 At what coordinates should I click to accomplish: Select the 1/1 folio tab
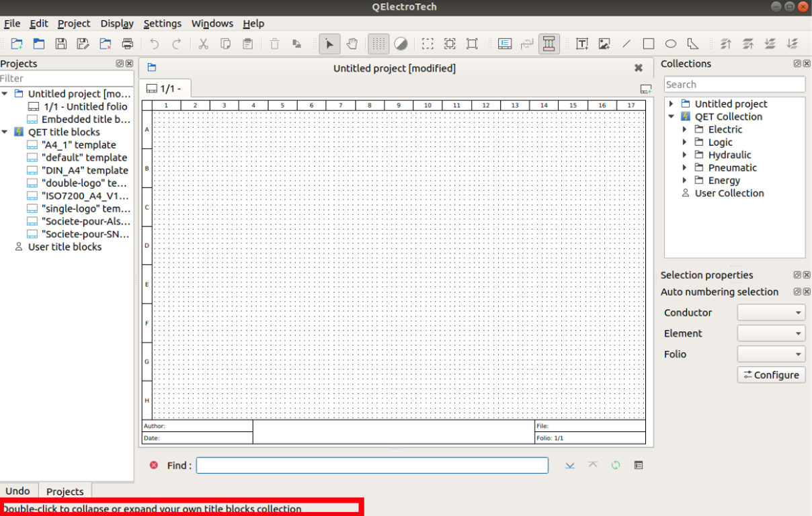(x=165, y=89)
